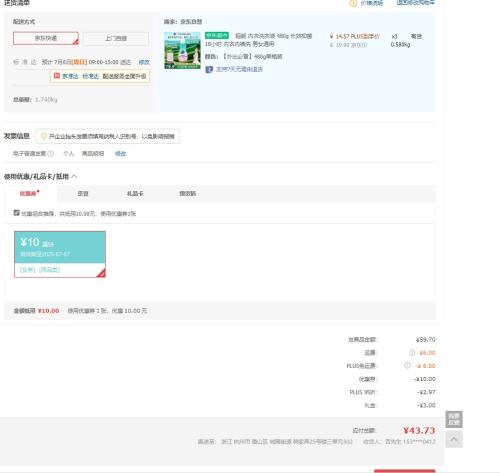Viewport: 500px width, 473px height.
Task: Choose the door-to-door pickup delivery option
Action: click(116, 39)
